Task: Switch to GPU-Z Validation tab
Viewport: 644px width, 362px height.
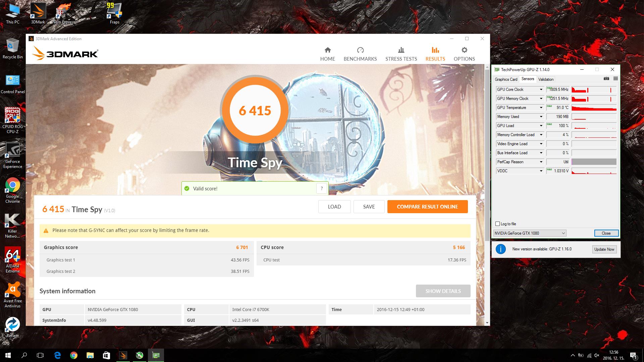Action: (546, 79)
